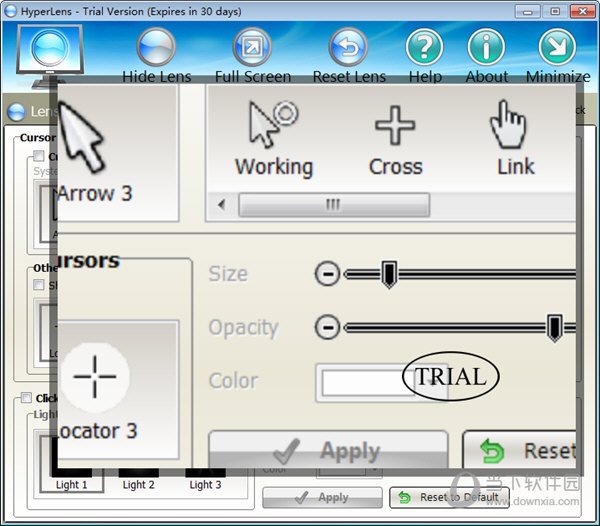Screen dimensions: 600x526
Task: Switch lens to Full Screen mode
Action: [252, 47]
